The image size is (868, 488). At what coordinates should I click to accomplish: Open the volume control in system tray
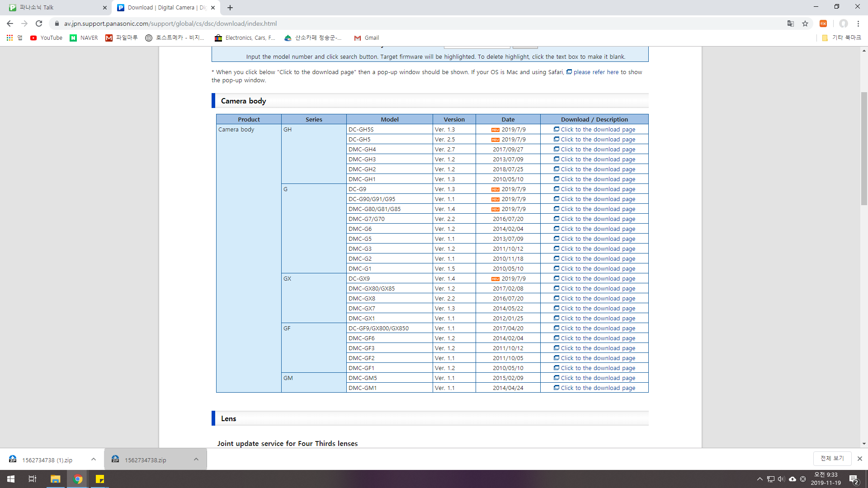coord(781,479)
